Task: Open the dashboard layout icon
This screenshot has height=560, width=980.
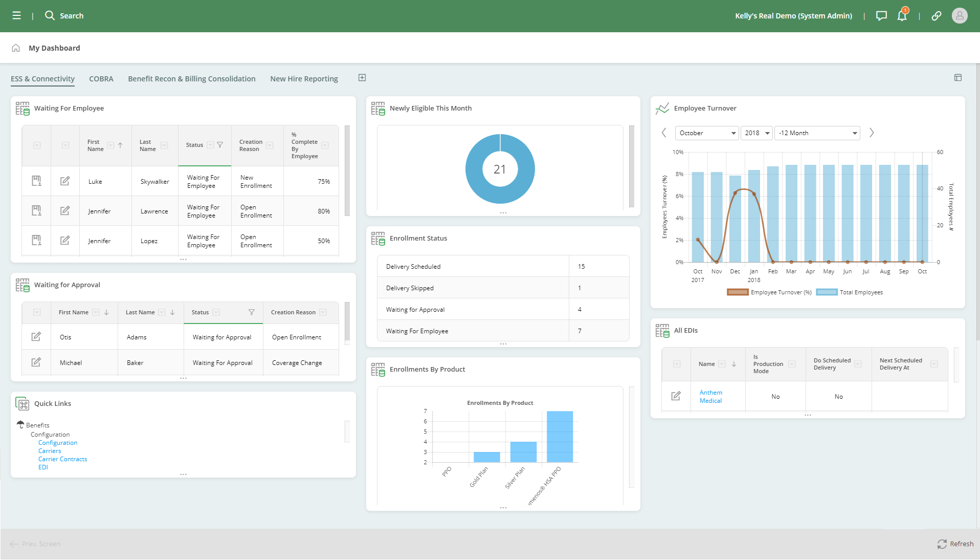Action: click(958, 78)
